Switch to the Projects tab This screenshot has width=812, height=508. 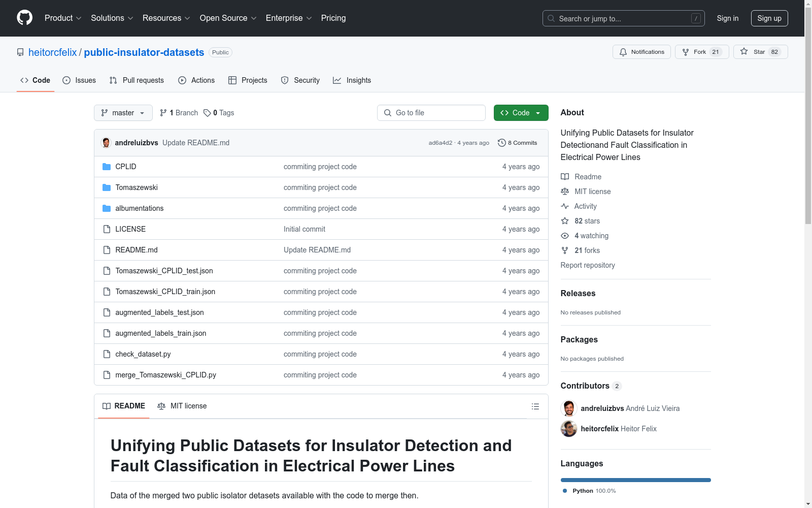point(248,80)
